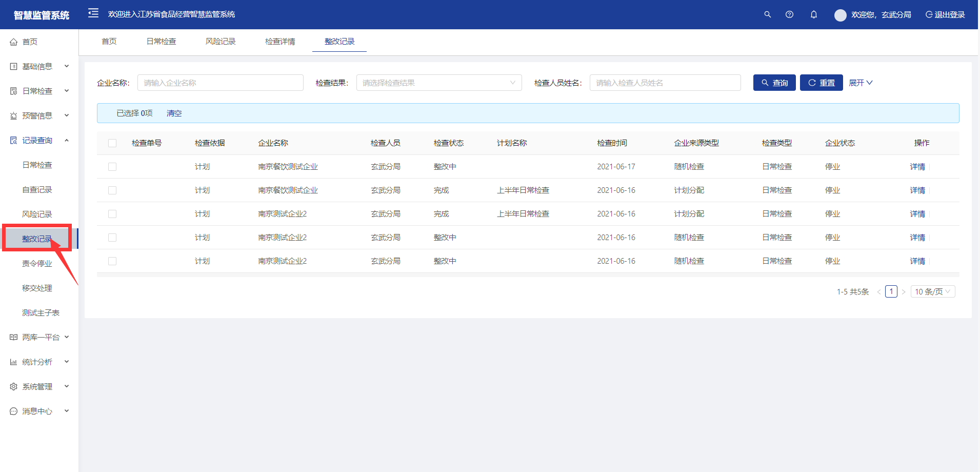Toggle the select-all checkbox in table header
This screenshot has width=980, height=472.
[112, 143]
